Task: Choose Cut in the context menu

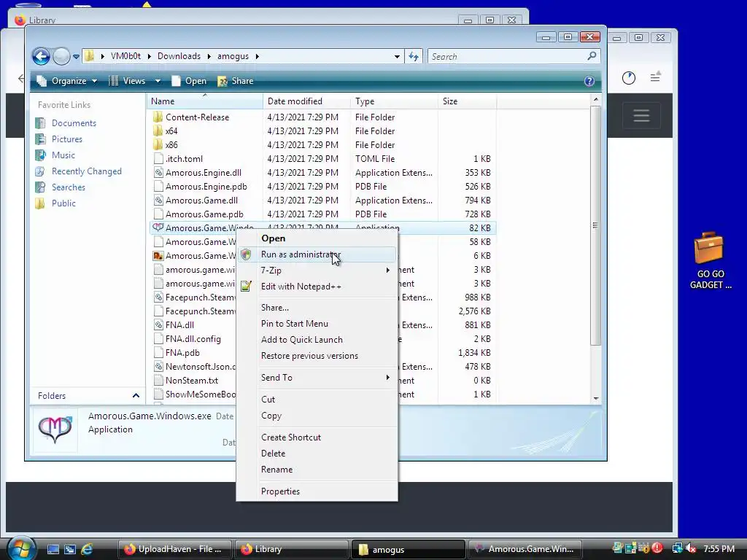Action: (x=317, y=400)
